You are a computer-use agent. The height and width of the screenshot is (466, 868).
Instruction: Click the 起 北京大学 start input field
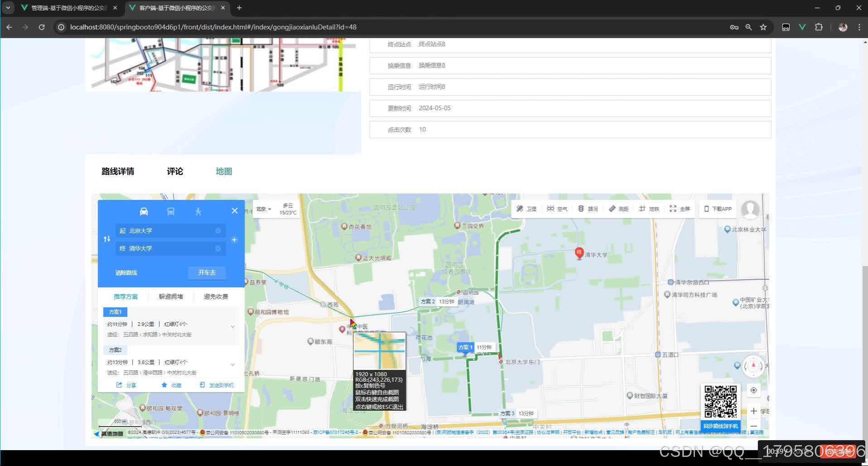pos(171,231)
